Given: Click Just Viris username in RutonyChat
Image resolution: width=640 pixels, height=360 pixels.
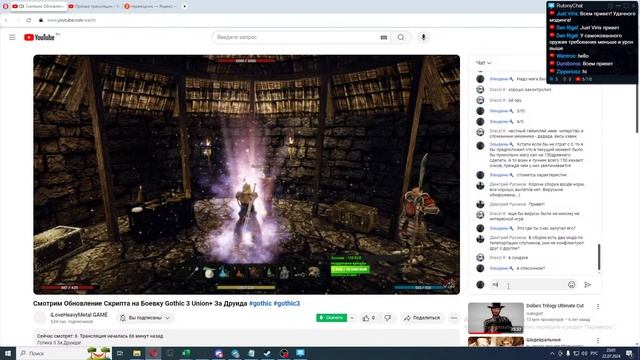Looking at the screenshot, I should (x=567, y=13).
